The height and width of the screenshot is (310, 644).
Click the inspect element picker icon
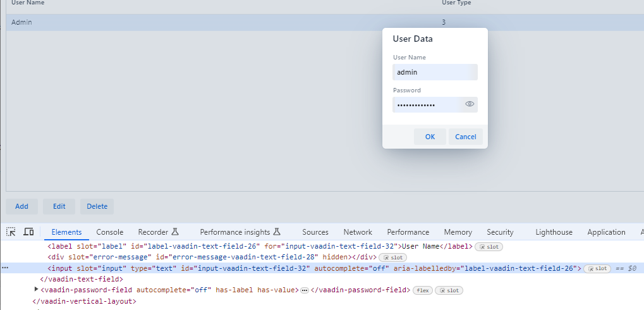[11, 232]
